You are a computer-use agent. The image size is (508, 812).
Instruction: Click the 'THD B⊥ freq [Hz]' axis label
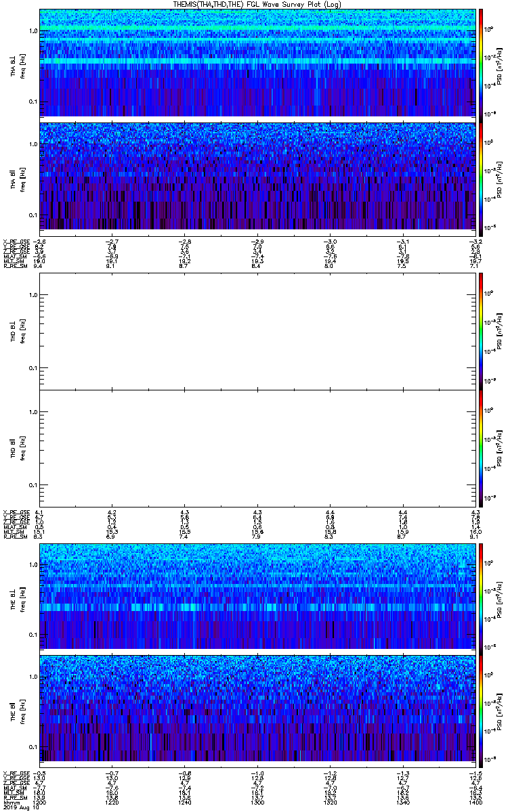click(17, 331)
